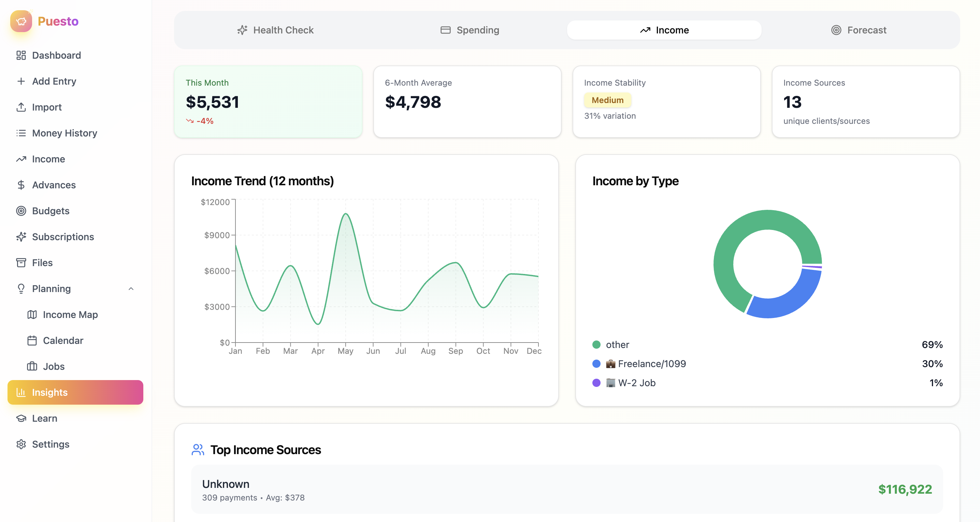Switch to the Forecast tab
The height and width of the screenshot is (522, 980).
pyautogui.click(x=858, y=30)
